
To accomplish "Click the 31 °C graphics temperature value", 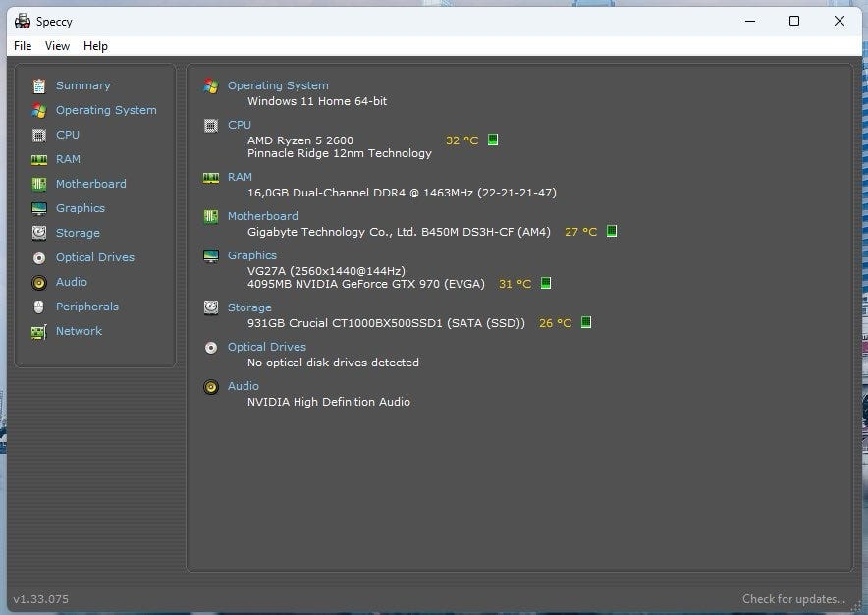I will 515,284.
